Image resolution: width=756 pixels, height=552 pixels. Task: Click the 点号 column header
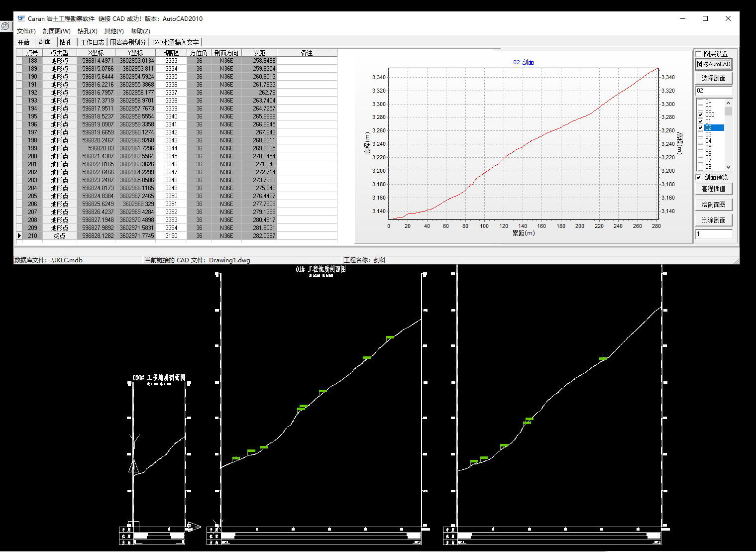coord(32,53)
